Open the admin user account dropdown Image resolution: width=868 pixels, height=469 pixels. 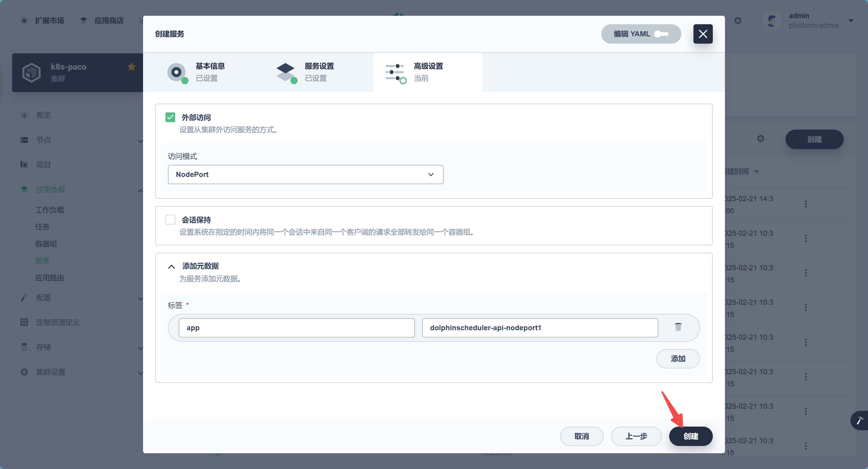(x=850, y=21)
